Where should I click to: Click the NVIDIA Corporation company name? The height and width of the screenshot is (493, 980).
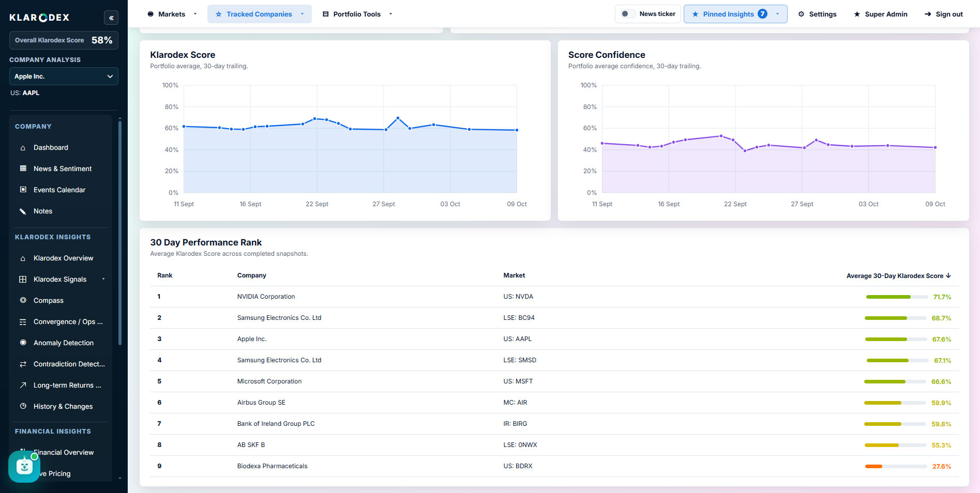point(266,297)
